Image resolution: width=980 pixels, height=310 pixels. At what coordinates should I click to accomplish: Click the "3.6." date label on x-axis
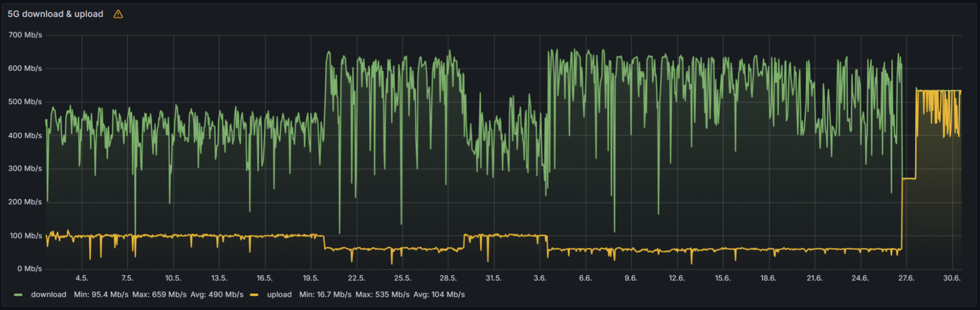[x=540, y=278]
